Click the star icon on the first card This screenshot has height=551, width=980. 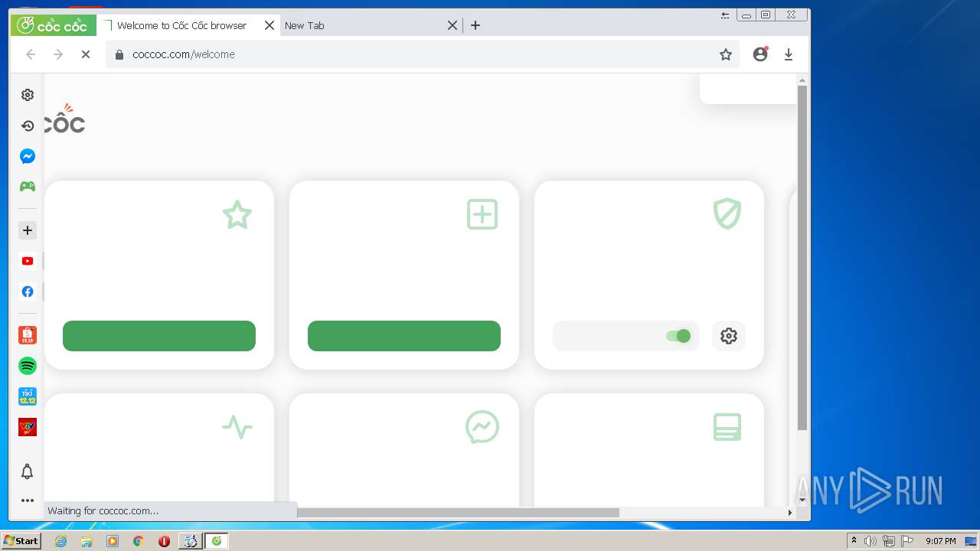[x=237, y=214]
